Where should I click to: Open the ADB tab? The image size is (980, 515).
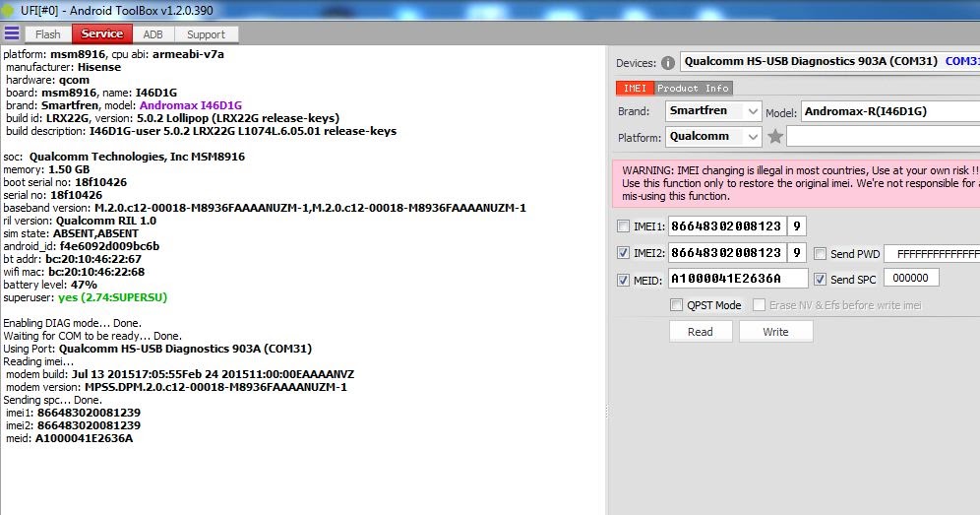click(153, 34)
